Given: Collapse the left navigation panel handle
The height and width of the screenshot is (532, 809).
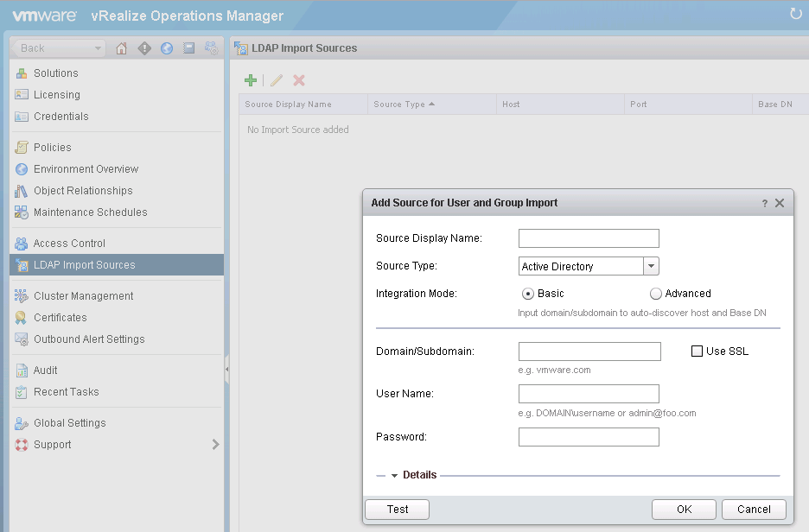Looking at the screenshot, I should 226,369.
